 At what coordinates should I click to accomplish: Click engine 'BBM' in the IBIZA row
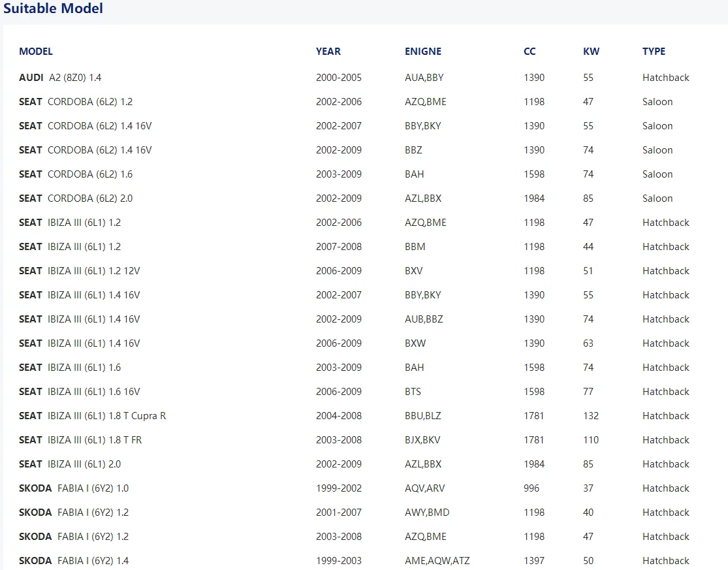(x=415, y=246)
